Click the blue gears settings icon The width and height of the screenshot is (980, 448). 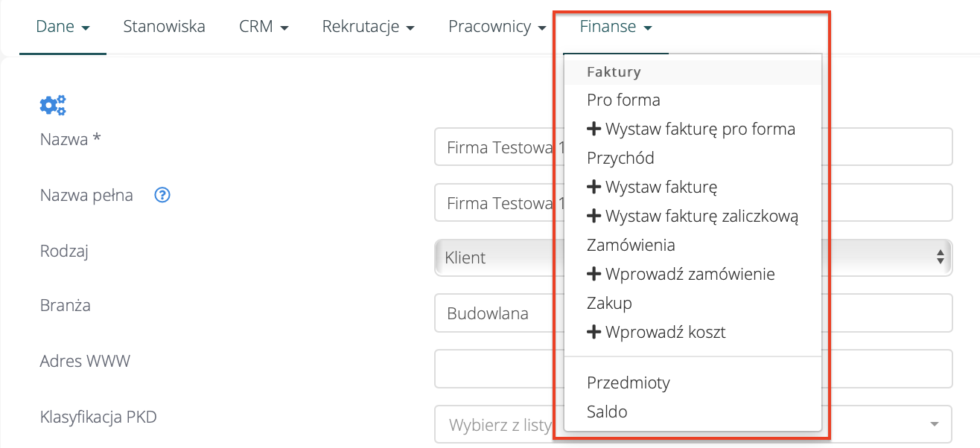coord(53,106)
